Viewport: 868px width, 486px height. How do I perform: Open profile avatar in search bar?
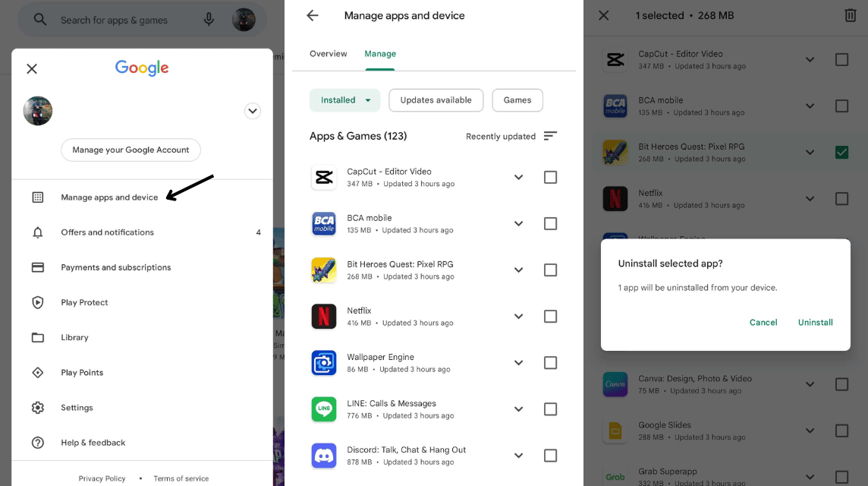point(244,20)
